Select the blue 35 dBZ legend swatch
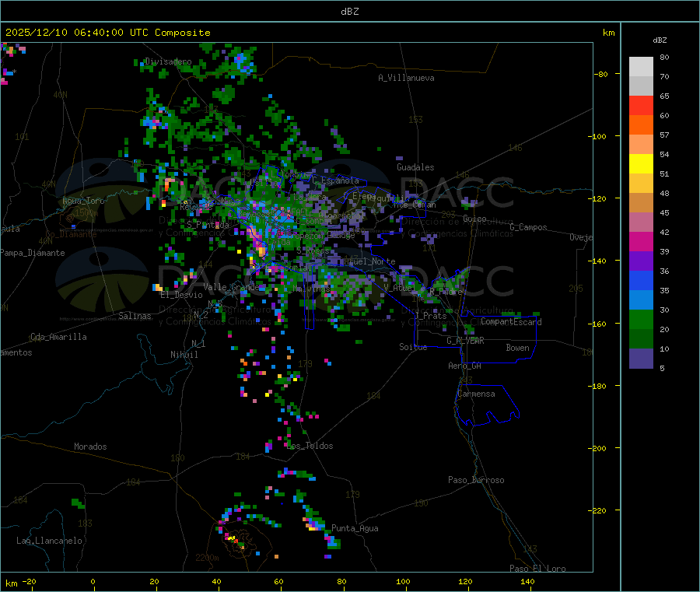This screenshot has width=700, height=592. point(641,280)
